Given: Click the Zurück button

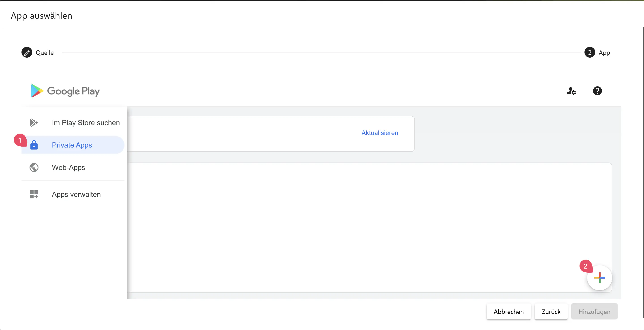Looking at the screenshot, I should click(x=551, y=311).
